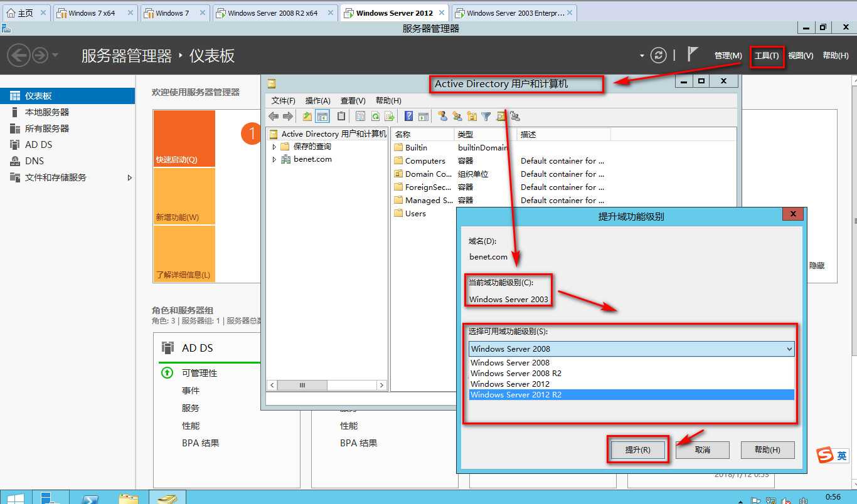The height and width of the screenshot is (504, 857).
Task: Open File Explorer from the taskbar
Action: point(129,498)
